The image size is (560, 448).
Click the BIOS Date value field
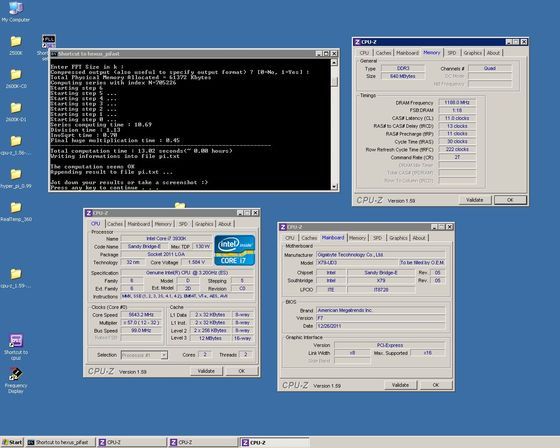coord(381,326)
